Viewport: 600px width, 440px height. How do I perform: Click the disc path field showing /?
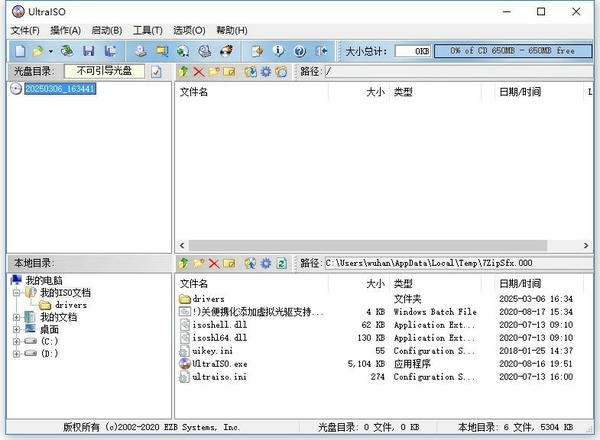(x=458, y=72)
